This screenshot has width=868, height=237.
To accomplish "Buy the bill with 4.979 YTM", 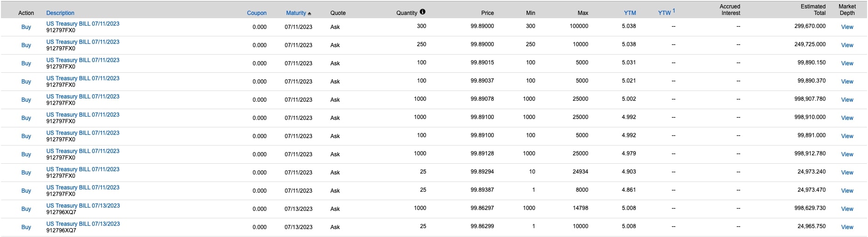I will 26,154.
